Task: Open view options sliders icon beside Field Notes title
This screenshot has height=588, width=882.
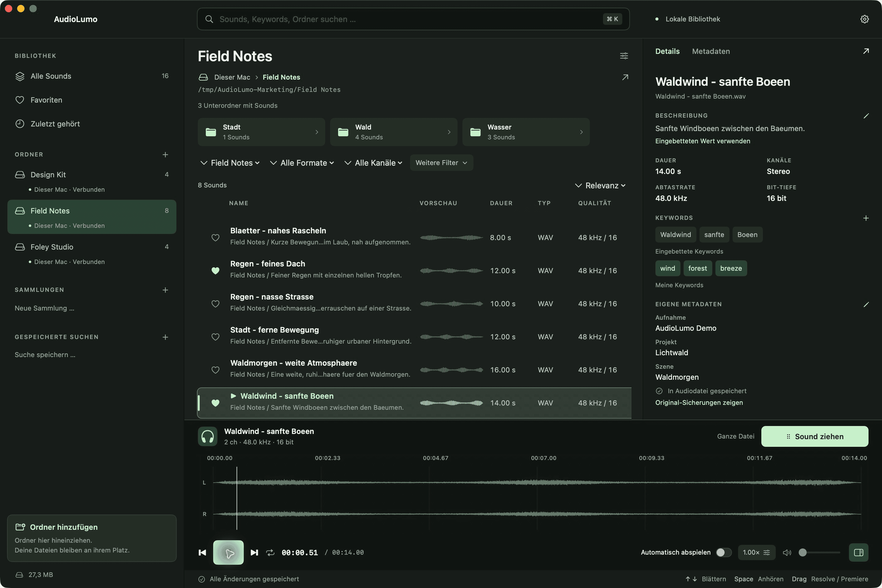Action: pos(624,56)
